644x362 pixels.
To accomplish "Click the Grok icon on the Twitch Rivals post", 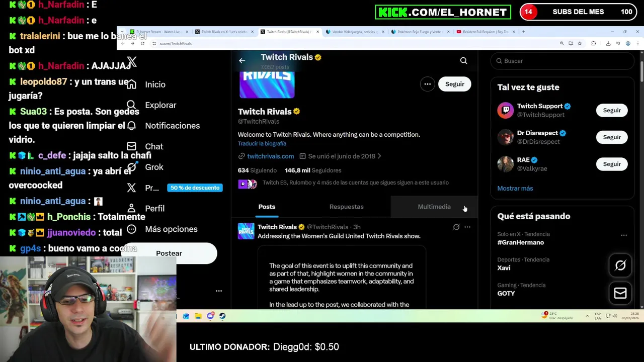I will [x=456, y=227].
